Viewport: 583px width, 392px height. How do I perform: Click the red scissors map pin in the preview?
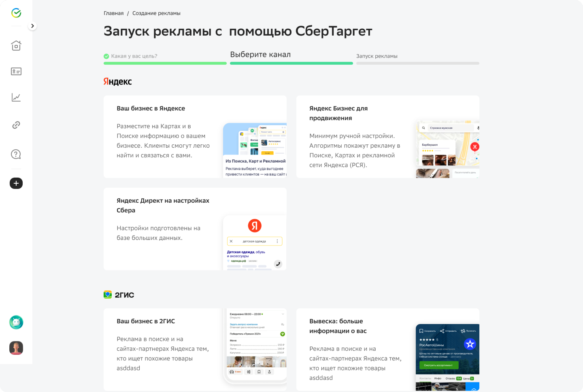[475, 147]
